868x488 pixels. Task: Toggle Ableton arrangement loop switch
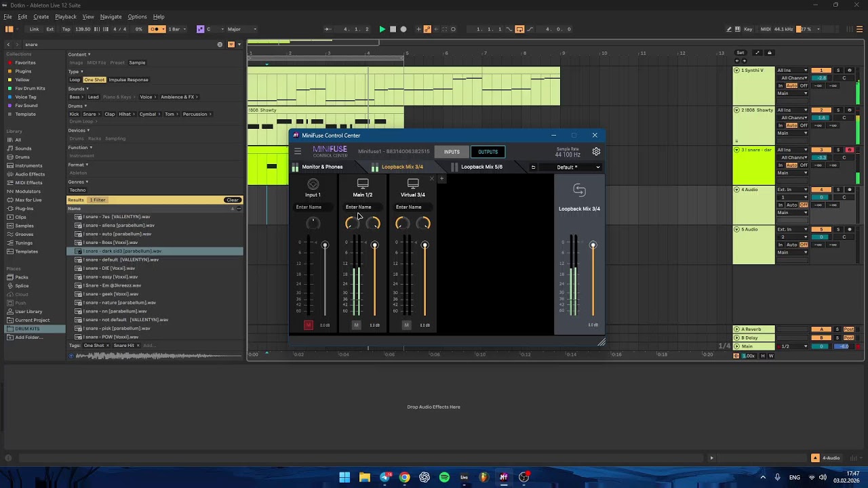pyautogui.click(x=519, y=29)
